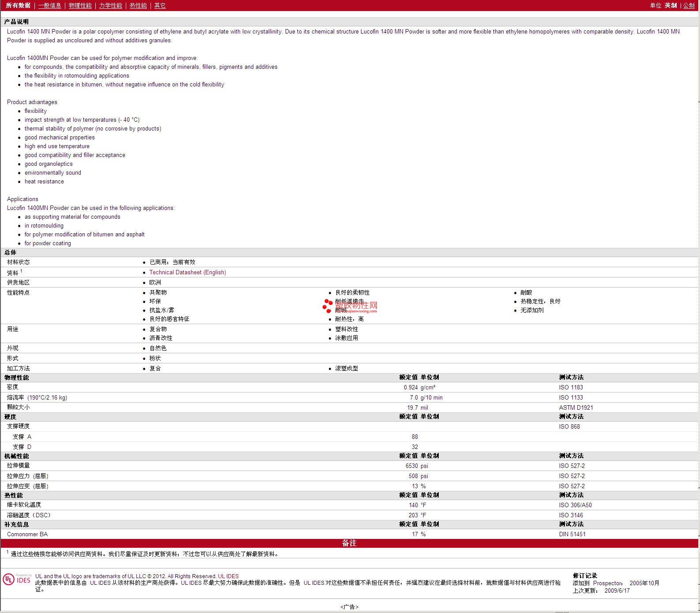Click the 修订记录 heading
The height and width of the screenshot is (613, 700).
coord(585,576)
